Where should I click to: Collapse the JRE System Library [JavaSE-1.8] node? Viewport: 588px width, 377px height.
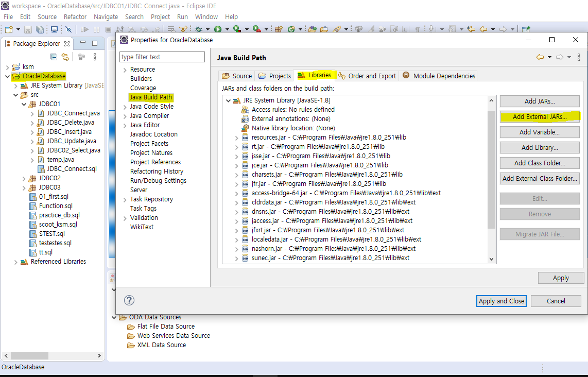[229, 100]
